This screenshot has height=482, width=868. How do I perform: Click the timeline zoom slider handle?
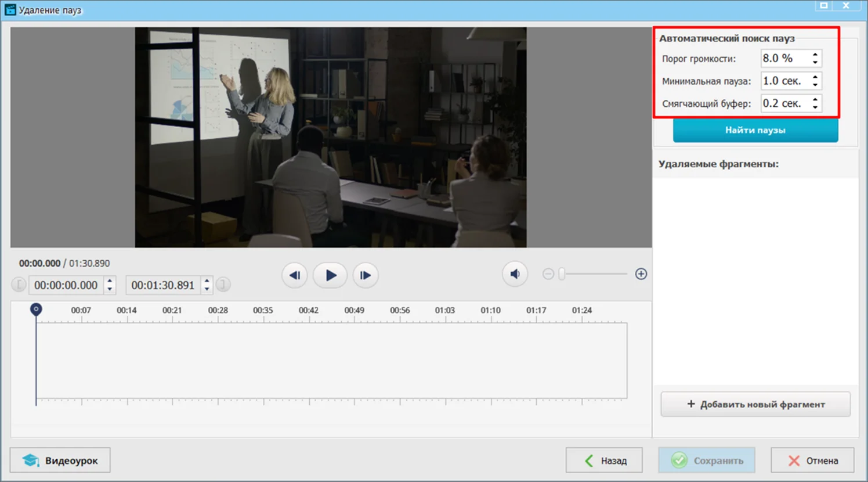tap(562, 274)
